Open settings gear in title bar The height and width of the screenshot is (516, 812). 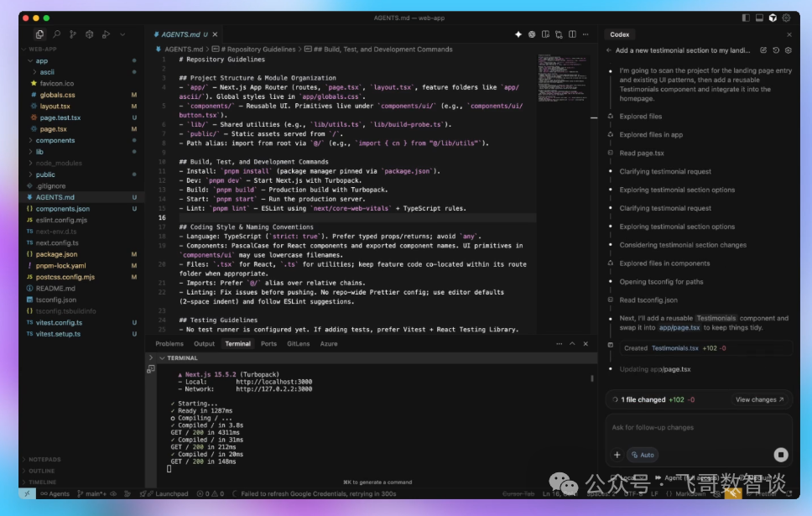click(786, 18)
